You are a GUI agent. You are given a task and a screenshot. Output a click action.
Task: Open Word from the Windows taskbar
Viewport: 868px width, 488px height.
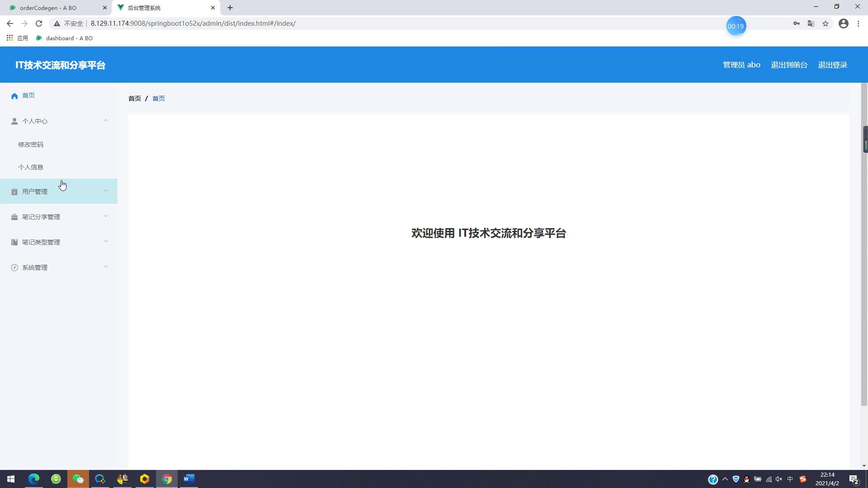pyautogui.click(x=189, y=479)
